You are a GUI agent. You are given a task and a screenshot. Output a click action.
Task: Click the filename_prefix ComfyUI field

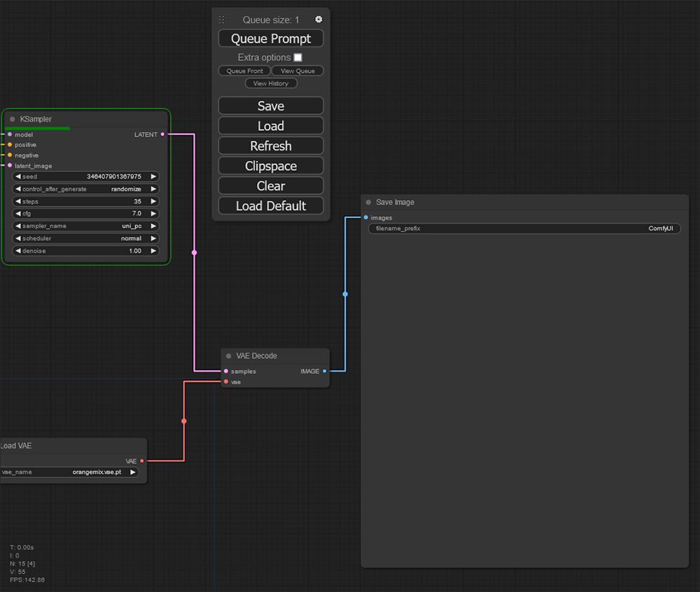[524, 229]
